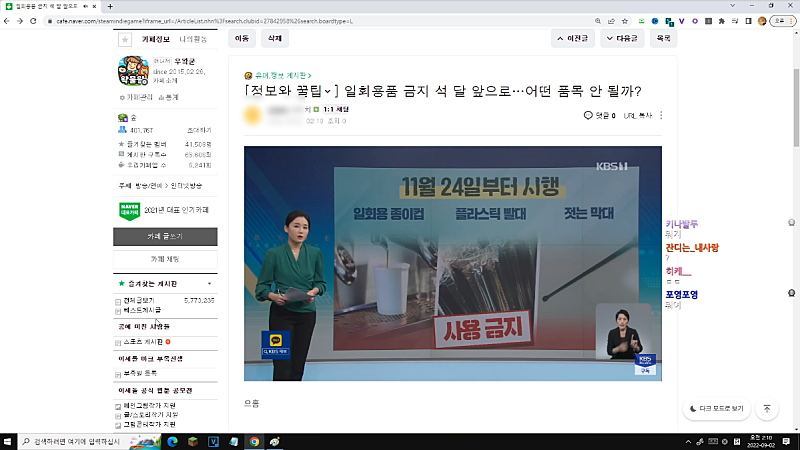The image size is (800, 450).
Task: Click the 카페 글쓰기 button
Action: click(164, 236)
